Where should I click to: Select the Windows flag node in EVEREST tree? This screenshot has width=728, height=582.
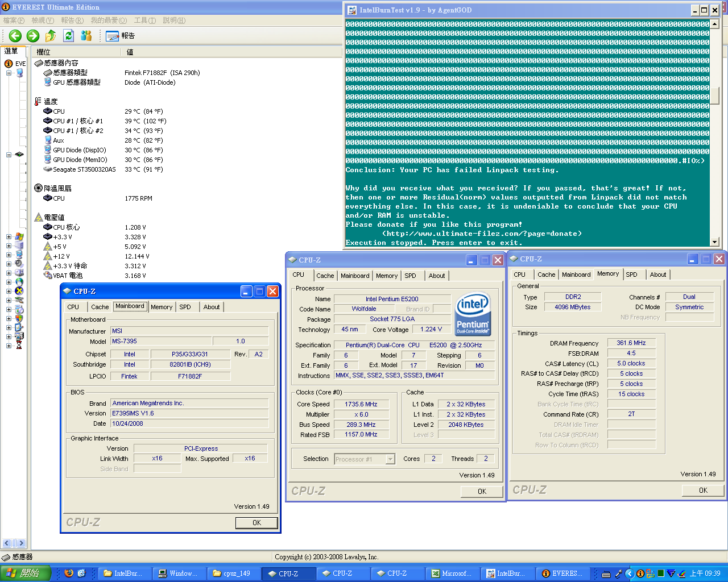pyautogui.click(x=19, y=236)
